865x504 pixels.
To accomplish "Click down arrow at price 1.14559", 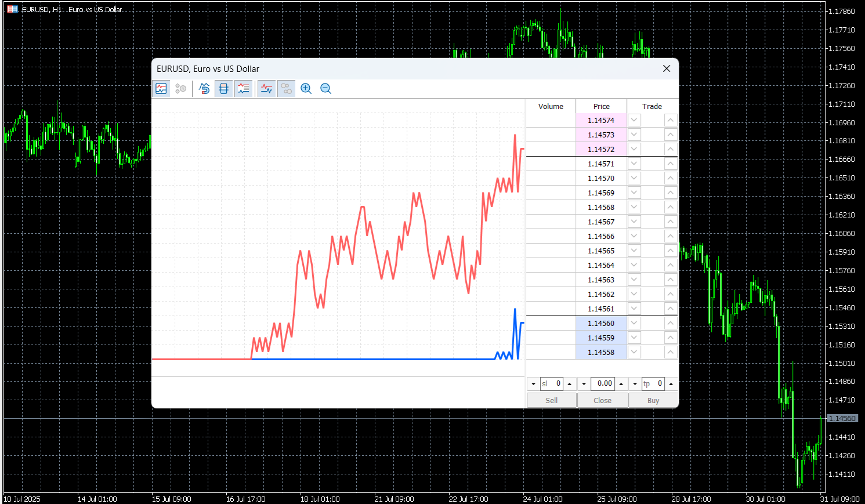I will (x=634, y=338).
